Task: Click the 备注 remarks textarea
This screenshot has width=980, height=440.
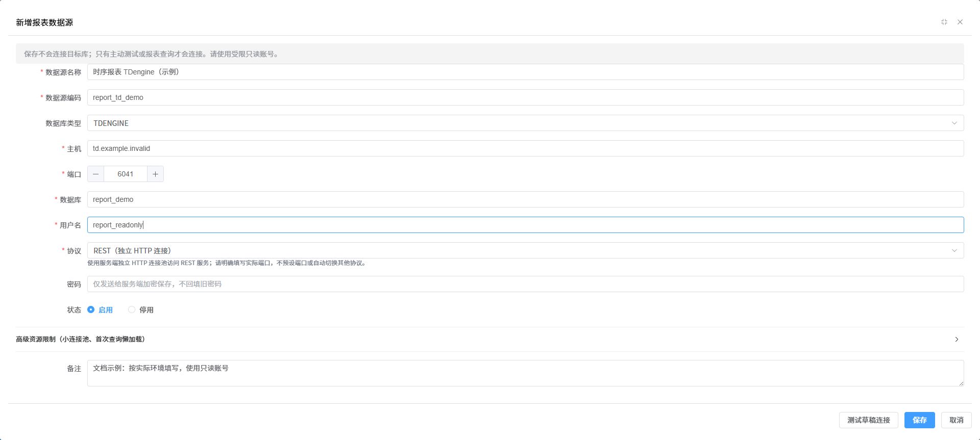Action: [x=525, y=373]
